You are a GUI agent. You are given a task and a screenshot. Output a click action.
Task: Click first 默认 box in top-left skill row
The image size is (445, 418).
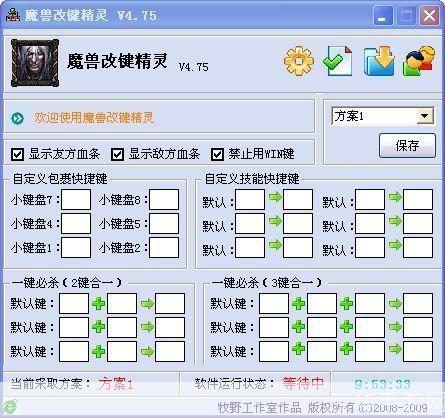click(250, 199)
